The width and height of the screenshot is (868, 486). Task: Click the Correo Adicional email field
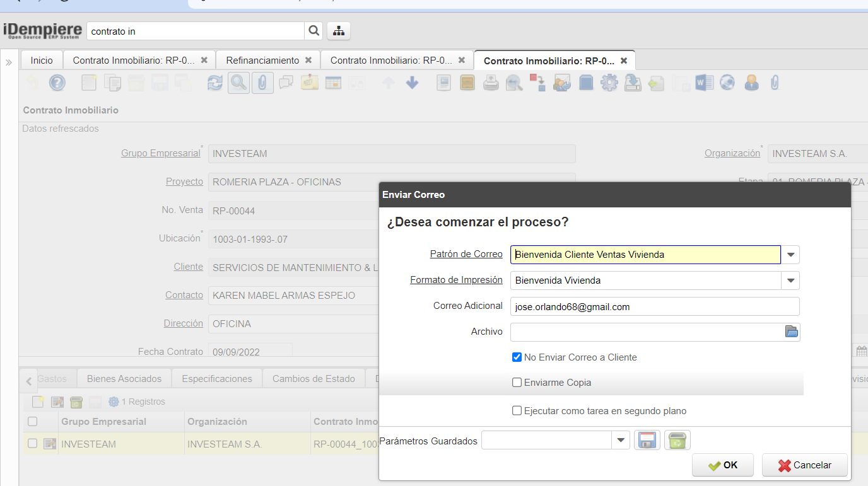point(654,307)
